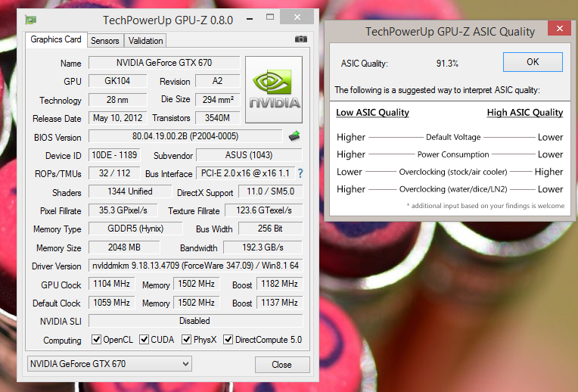
Task: Click the Overclocking (water/dice/LN2) label
Action: pos(453,189)
